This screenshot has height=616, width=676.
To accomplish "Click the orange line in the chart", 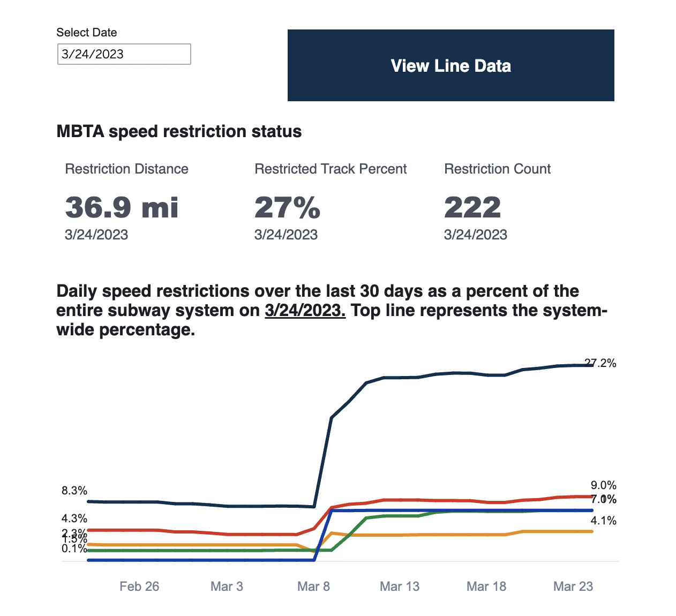I will [429, 534].
